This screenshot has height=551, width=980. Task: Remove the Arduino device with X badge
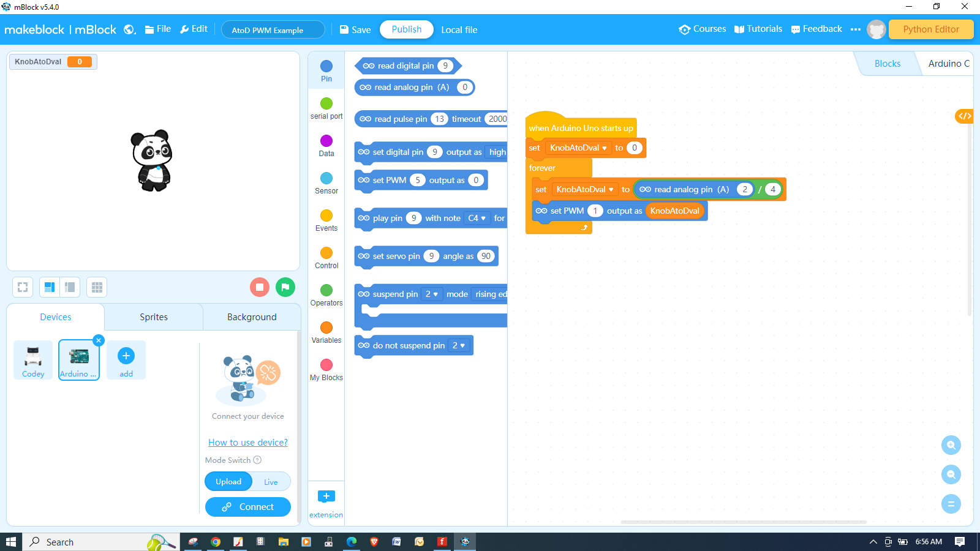[x=99, y=340]
